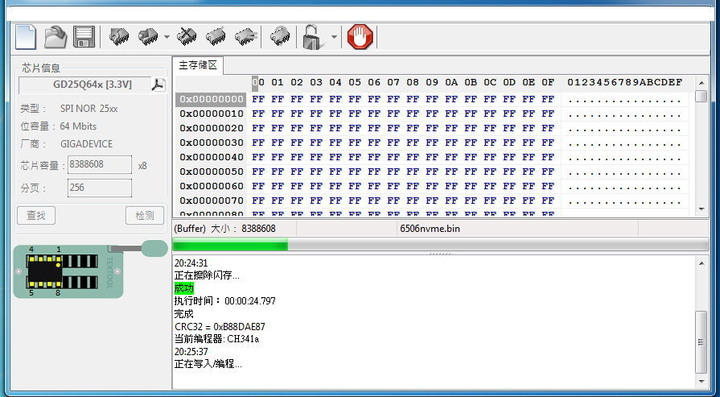Click FF byte at row 0x00000000 column 00
This screenshot has width=720, height=397.
pos(258,99)
